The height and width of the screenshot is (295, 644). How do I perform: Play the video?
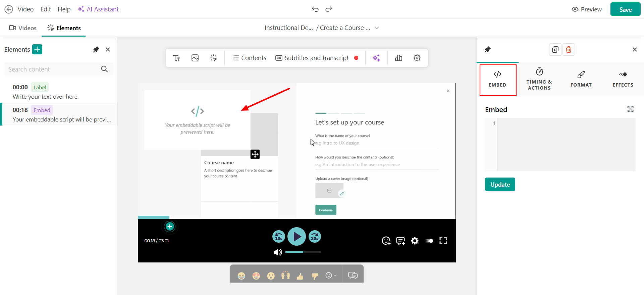click(297, 237)
